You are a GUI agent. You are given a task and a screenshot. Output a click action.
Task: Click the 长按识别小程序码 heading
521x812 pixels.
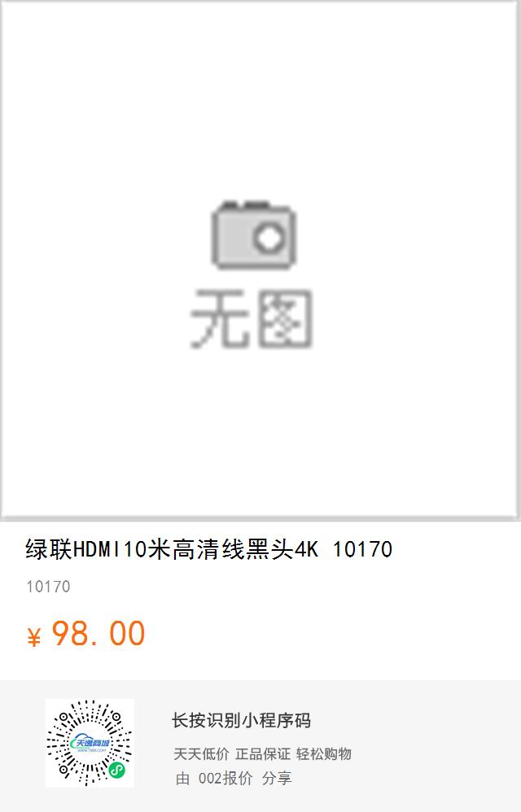(x=241, y=720)
